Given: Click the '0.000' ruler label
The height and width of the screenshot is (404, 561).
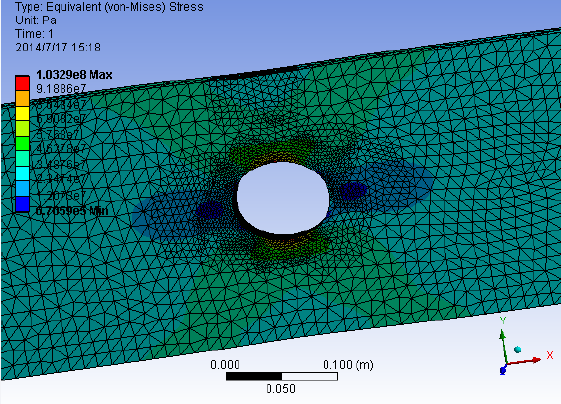Looking at the screenshot, I should pos(225,365).
